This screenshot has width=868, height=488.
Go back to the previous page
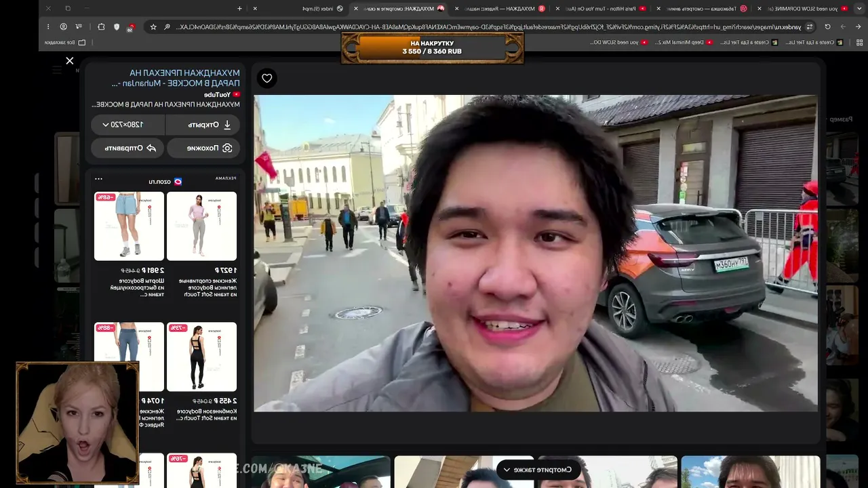858,26
